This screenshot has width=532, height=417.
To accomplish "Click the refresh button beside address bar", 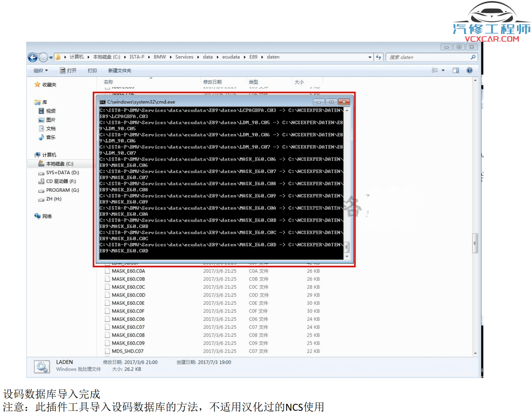I will point(379,57).
